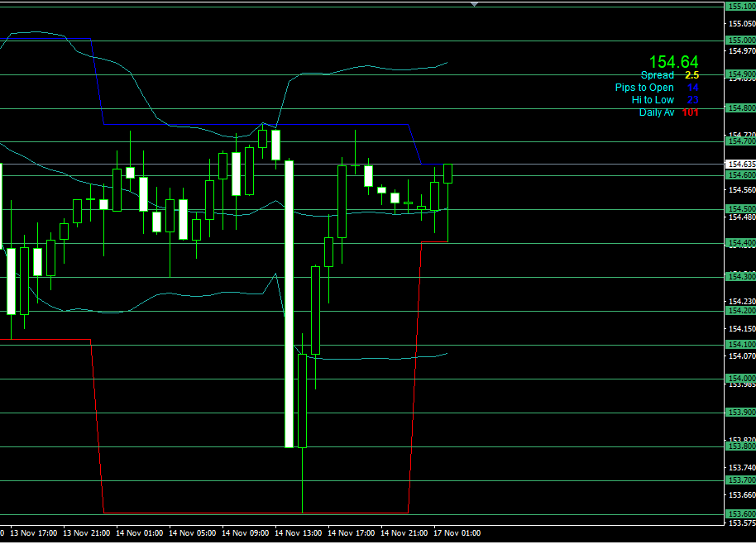
Task: Click the 14 Nov 13:00 time label
Action: click(297, 533)
